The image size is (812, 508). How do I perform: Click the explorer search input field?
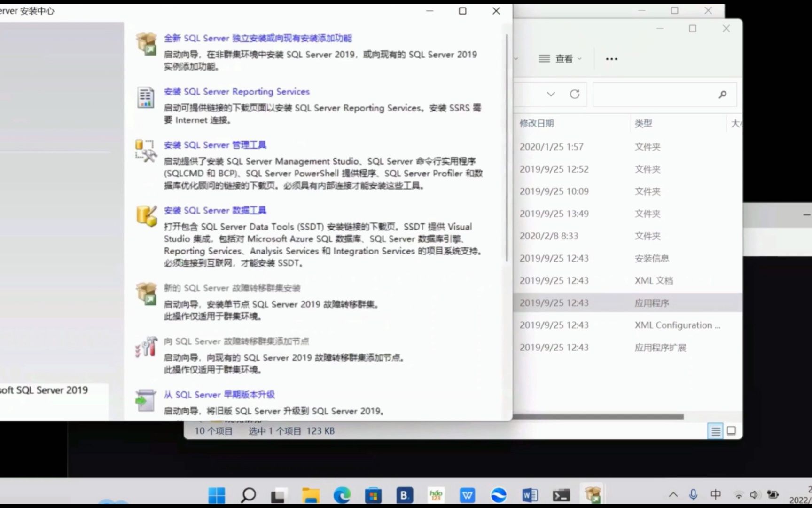click(658, 94)
